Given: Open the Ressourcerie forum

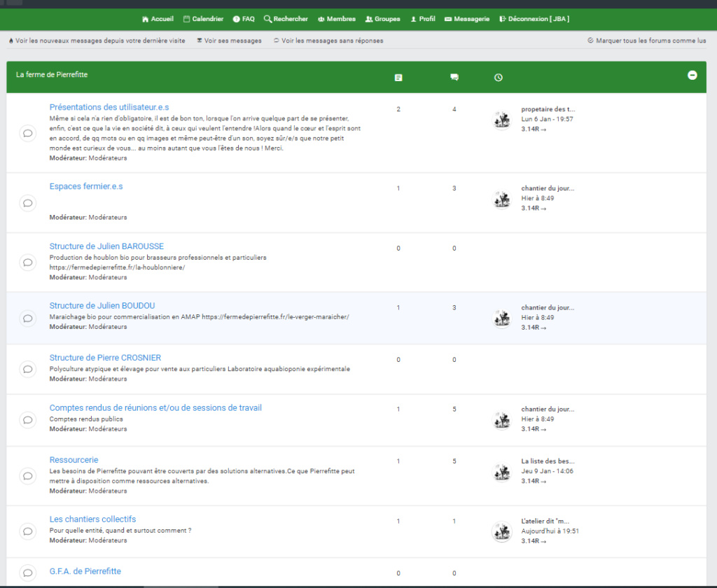Looking at the screenshot, I should click(x=74, y=459).
